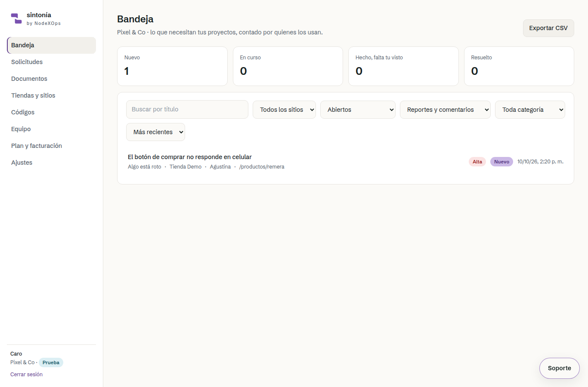Click the Cerrar sesión link
This screenshot has width=588, height=387.
(26, 375)
